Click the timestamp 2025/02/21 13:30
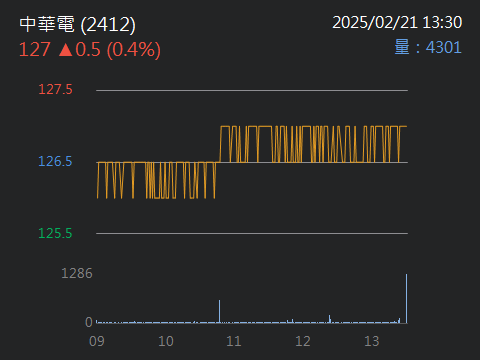Viewport: 480px width, 360px height. click(x=397, y=23)
